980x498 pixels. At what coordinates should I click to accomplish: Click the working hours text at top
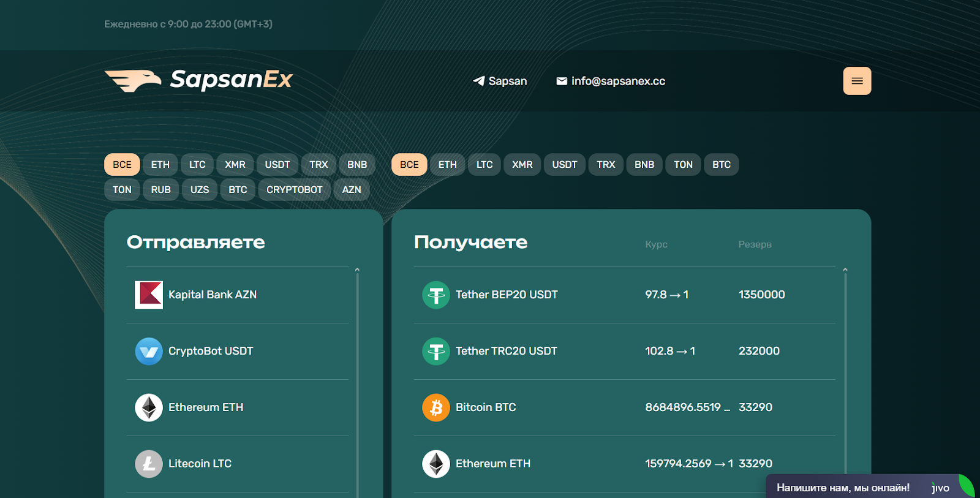[x=188, y=24]
